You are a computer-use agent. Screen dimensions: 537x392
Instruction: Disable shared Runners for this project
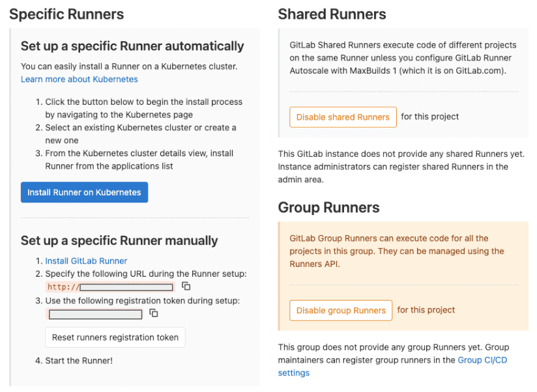(x=343, y=117)
